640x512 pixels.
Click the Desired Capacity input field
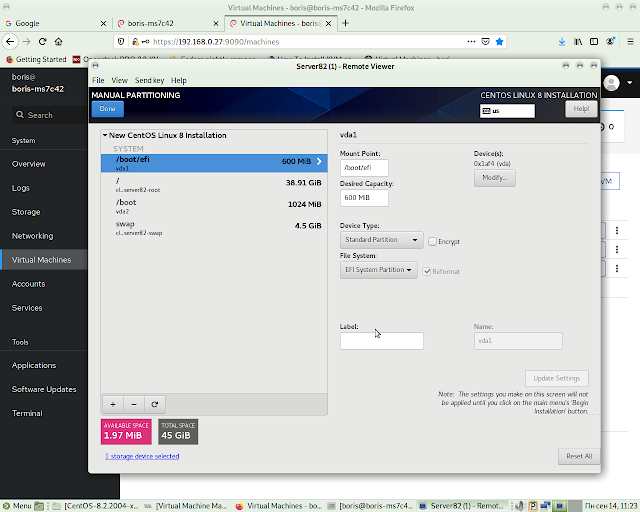[364, 198]
